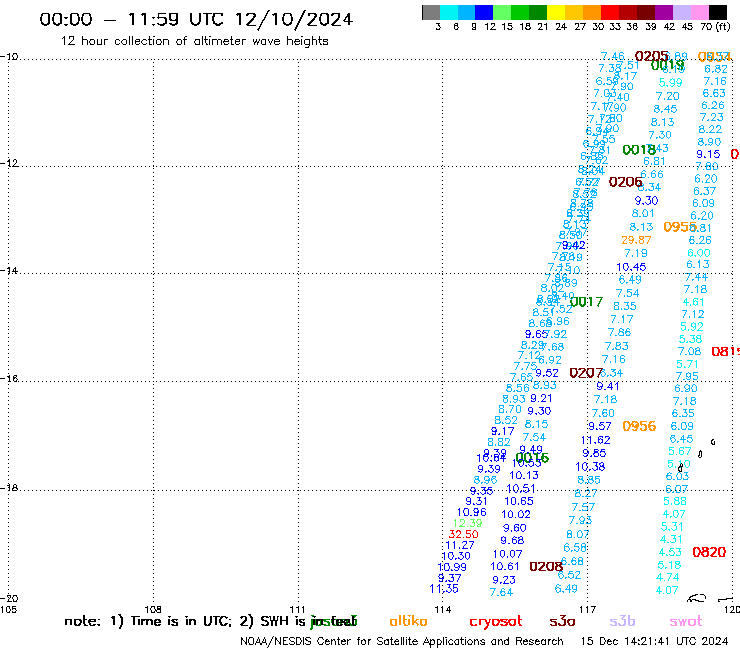Click the 'cryosat' satellite label

tap(496, 622)
